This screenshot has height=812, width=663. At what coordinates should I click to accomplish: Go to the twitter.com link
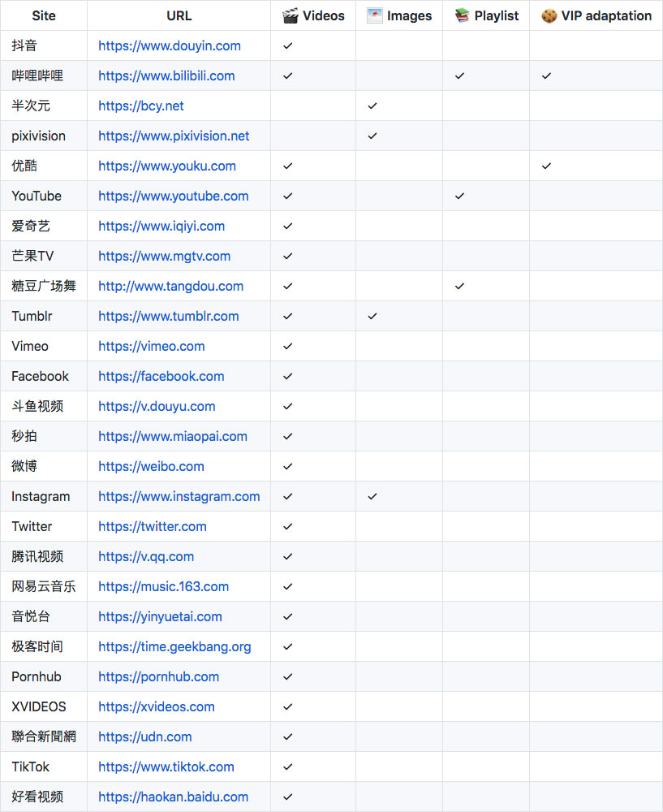coord(153,526)
